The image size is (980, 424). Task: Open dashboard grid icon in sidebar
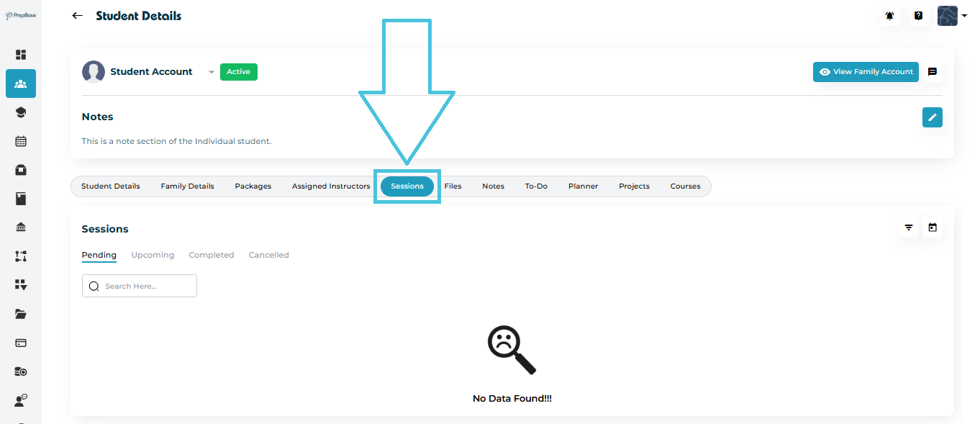21,55
